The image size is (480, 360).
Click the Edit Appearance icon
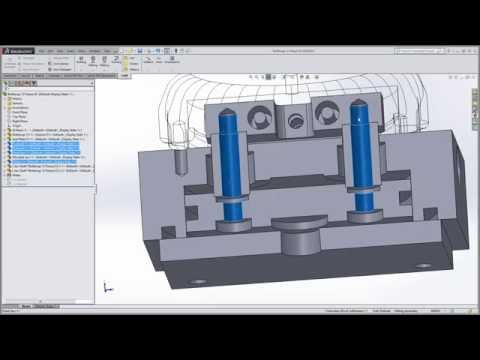click(302, 77)
